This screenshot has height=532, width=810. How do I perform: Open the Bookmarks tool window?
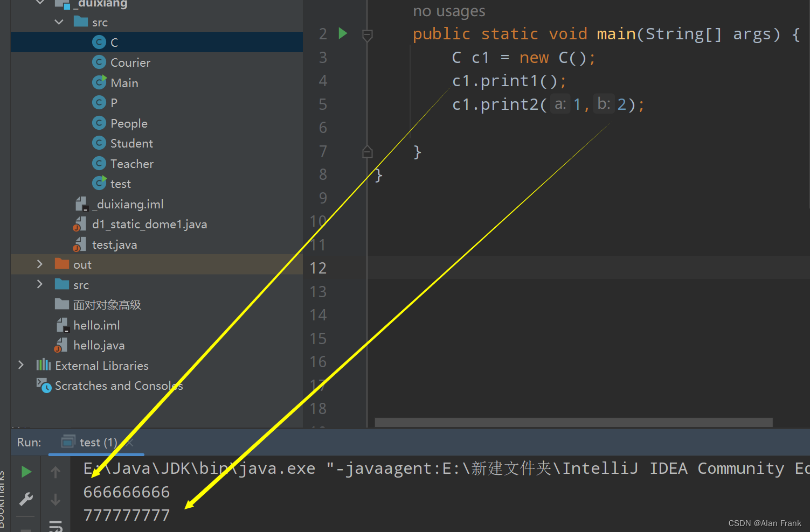click(3, 498)
